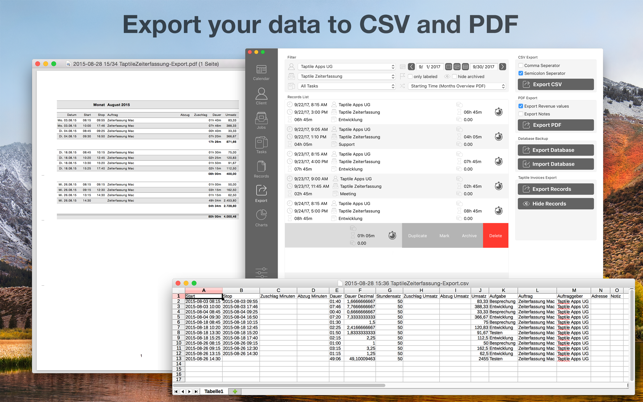Add a new sheet with green plus
This screenshot has height=402, width=643.
pyautogui.click(x=235, y=391)
